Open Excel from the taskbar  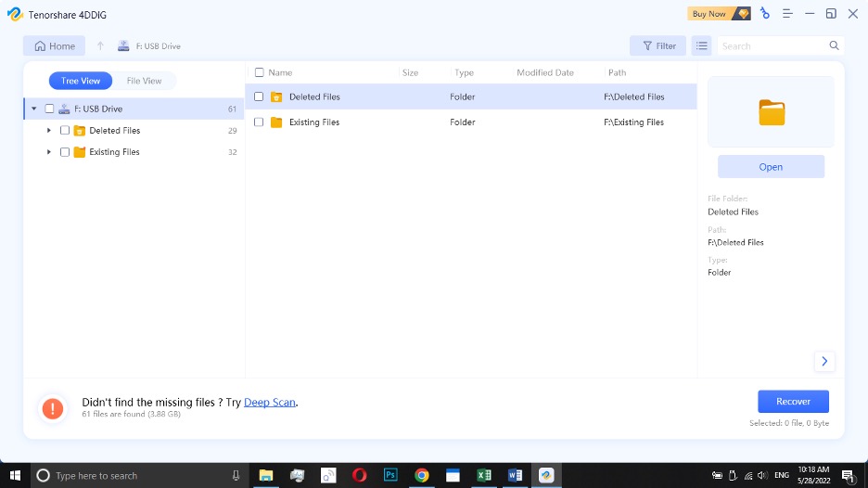(x=484, y=475)
